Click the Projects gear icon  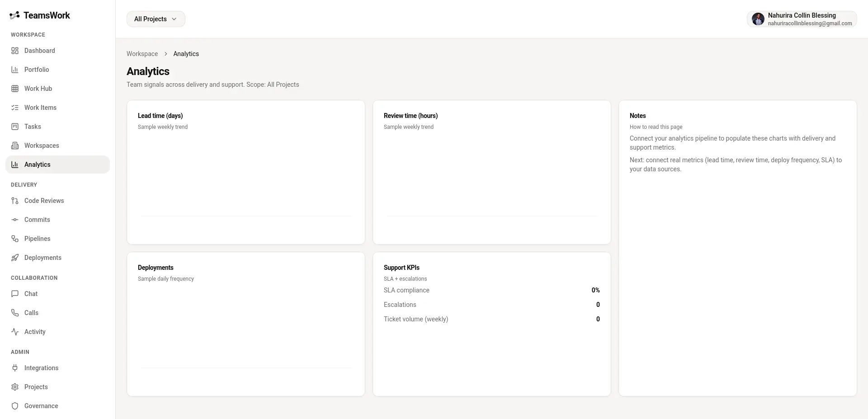click(15, 387)
